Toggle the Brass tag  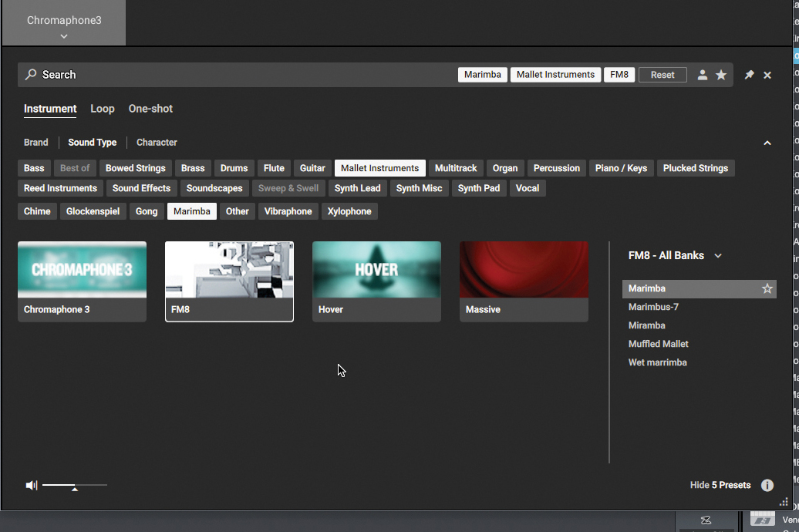(x=193, y=168)
